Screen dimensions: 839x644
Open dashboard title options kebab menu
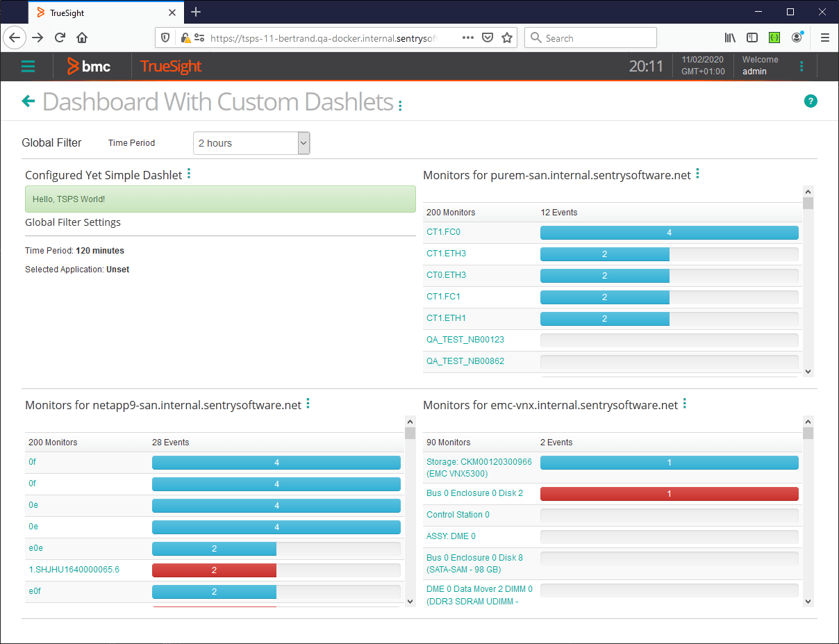(400, 106)
